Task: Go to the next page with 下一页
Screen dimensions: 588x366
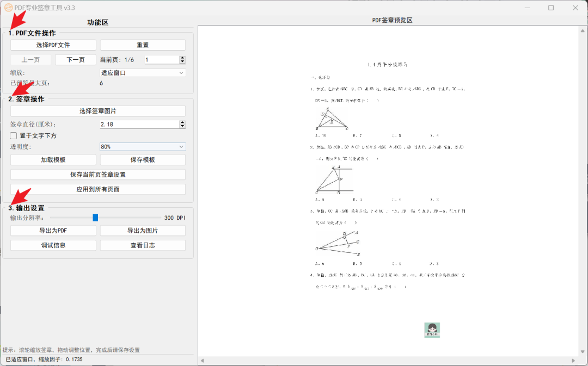Action: click(x=76, y=59)
